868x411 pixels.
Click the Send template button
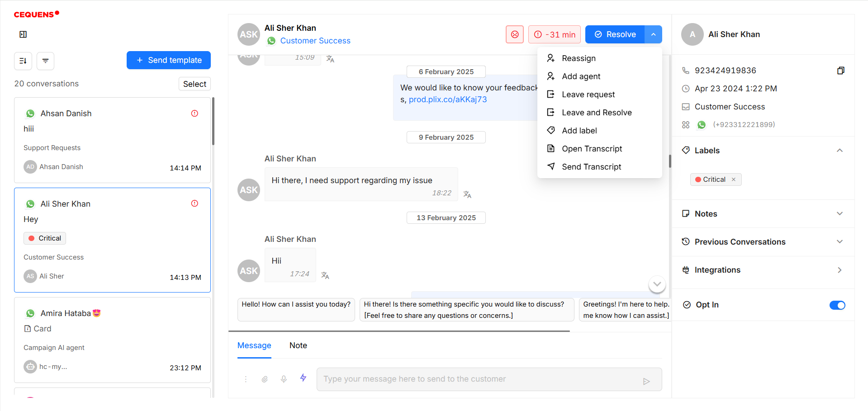[169, 60]
